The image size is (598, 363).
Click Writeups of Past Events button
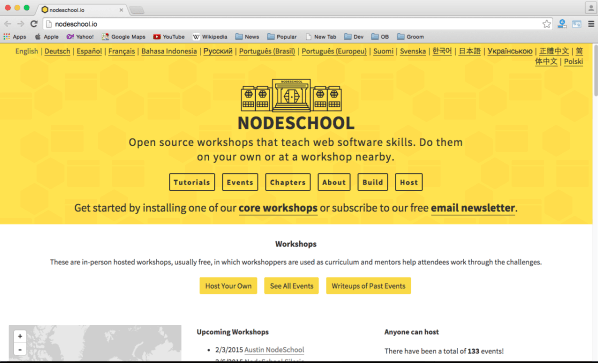click(368, 286)
